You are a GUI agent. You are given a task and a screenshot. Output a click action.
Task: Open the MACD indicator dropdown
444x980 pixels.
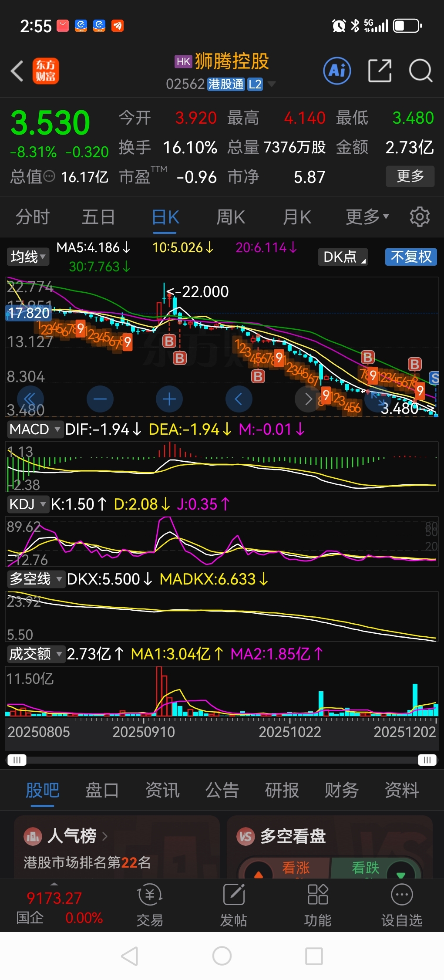pos(35,429)
